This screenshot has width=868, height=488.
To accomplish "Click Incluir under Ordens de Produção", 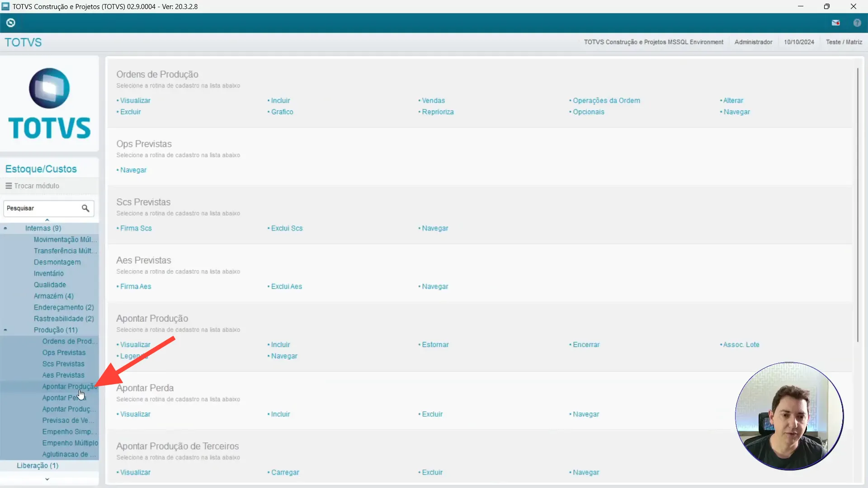I will point(280,100).
